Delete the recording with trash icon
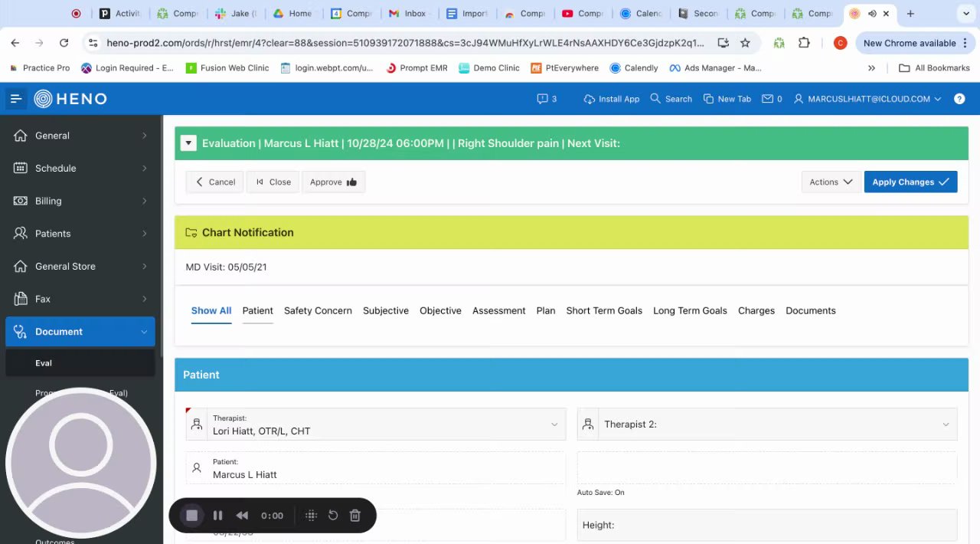Image resolution: width=980 pixels, height=544 pixels. tap(355, 516)
